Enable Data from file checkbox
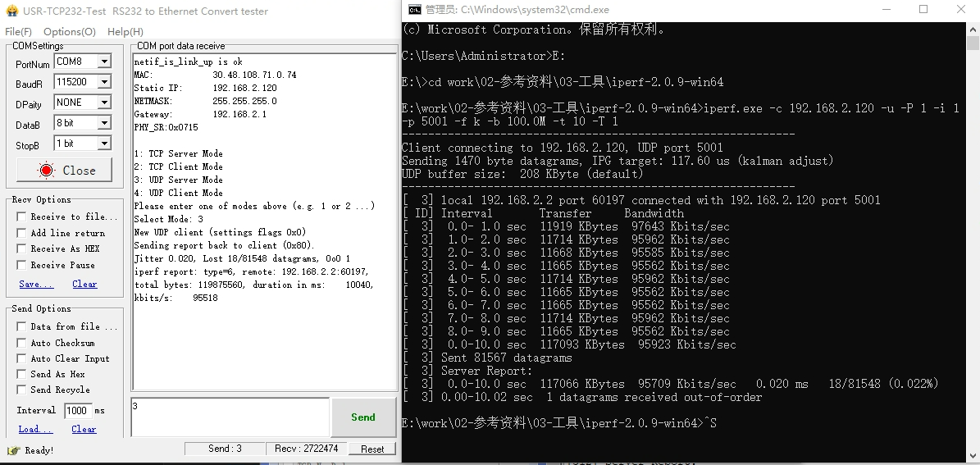Screen dimensions: 980x465 pyautogui.click(x=21, y=326)
